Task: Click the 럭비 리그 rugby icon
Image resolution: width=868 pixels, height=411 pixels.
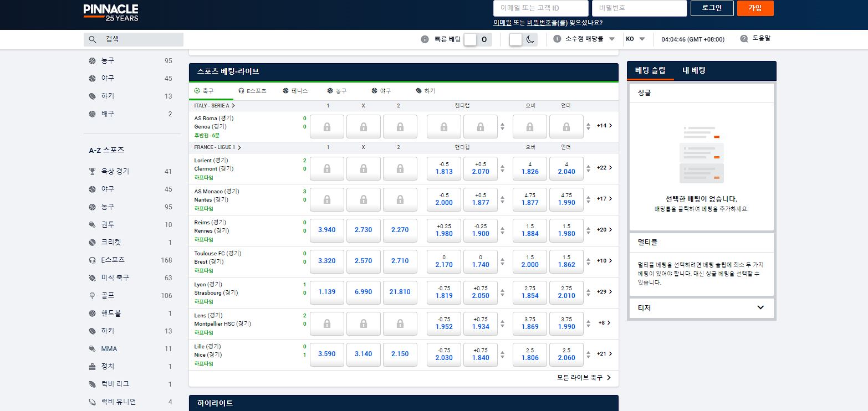Action: pyautogui.click(x=92, y=384)
